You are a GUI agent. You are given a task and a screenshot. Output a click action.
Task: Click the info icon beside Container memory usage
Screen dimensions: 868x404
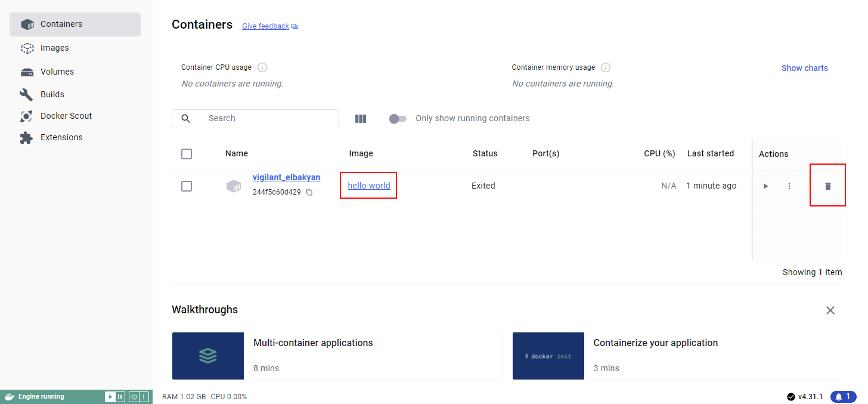606,67
